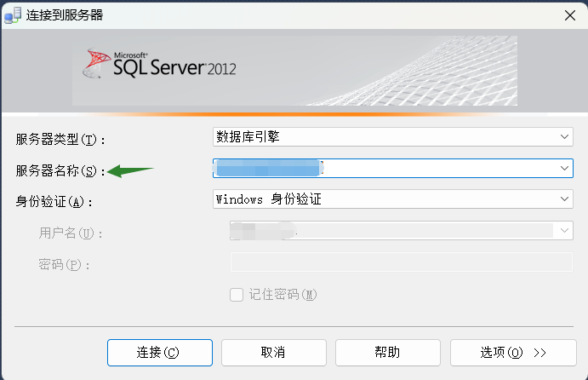Click the 服务器名称(S) label

point(60,171)
